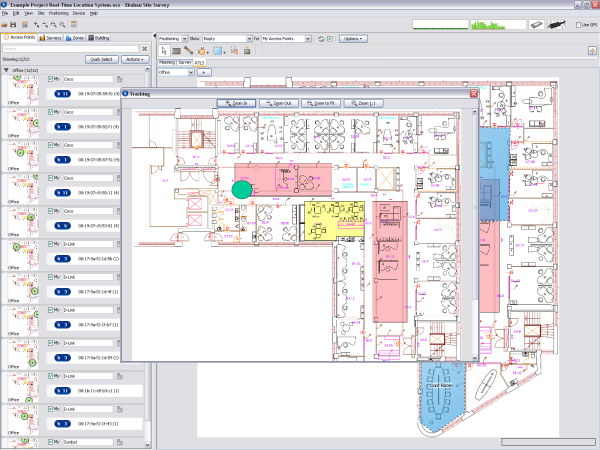Click the Zoom to Fit button
This screenshot has width=600, height=450.
click(x=326, y=103)
